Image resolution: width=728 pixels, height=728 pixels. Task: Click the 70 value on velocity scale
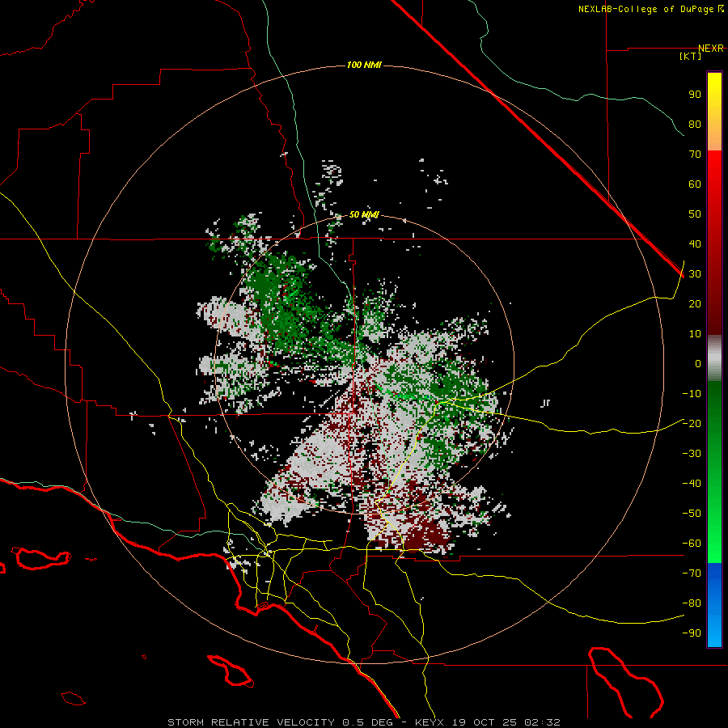[695, 154]
